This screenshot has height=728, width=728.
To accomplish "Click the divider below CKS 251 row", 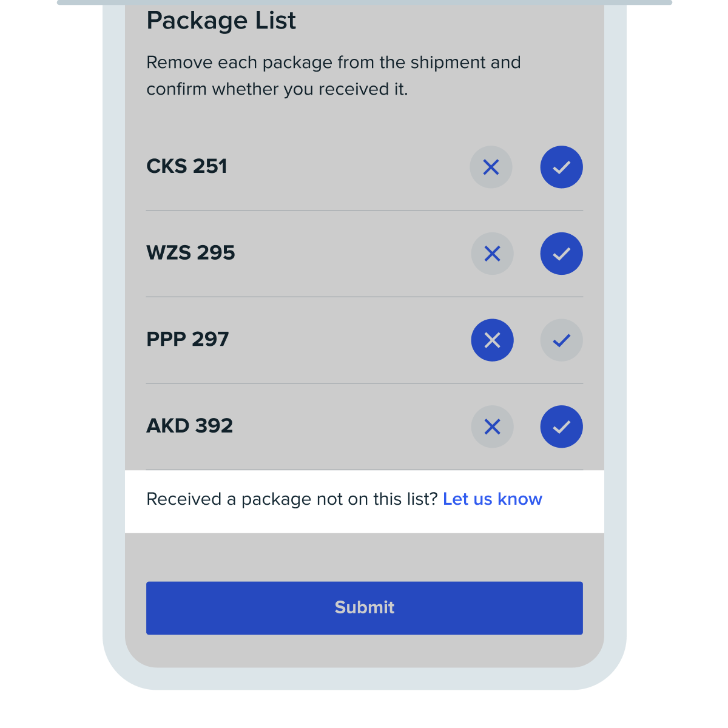I will coord(365,211).
